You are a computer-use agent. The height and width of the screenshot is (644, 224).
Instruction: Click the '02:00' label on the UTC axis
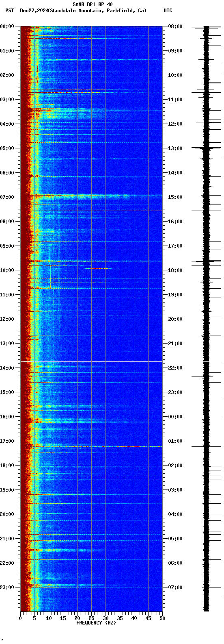175,466
